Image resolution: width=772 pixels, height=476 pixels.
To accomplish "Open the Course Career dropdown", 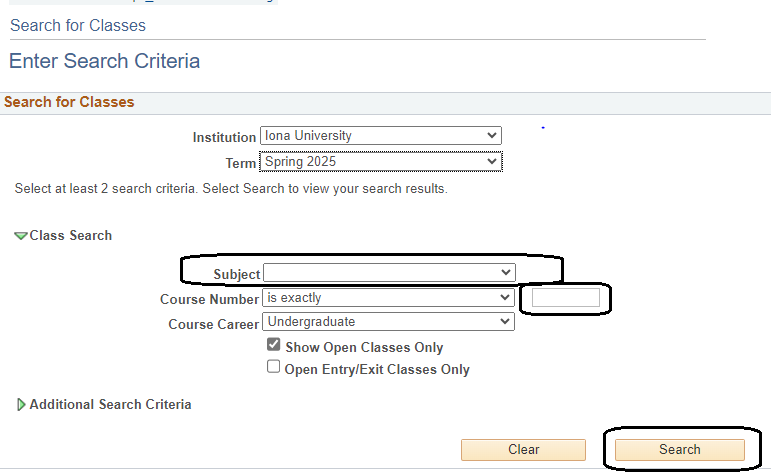I will click(x=388, y=322).
